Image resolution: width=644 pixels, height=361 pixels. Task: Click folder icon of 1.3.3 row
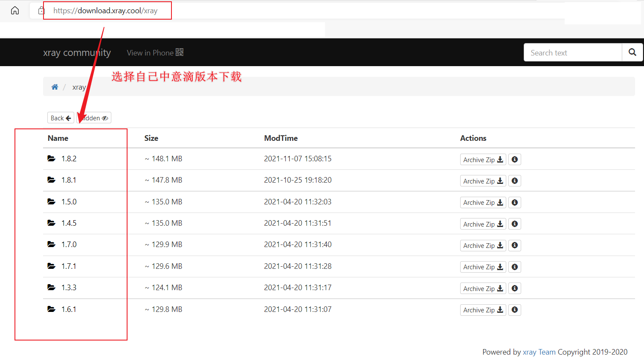point(52,287)
